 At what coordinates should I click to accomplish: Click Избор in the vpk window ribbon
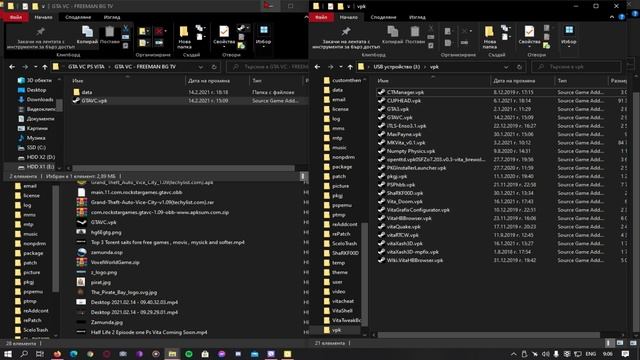(569, 36)
